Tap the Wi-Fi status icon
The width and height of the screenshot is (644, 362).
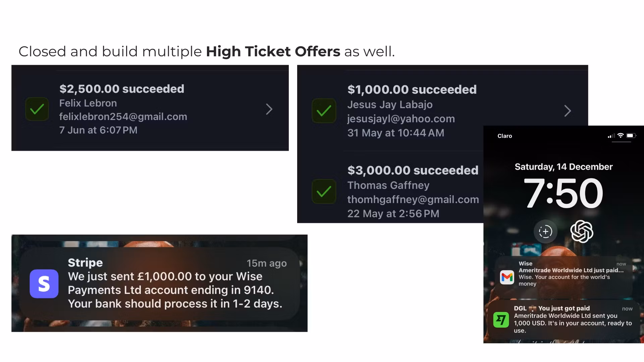pyautogui.click(x=621, y=136)
